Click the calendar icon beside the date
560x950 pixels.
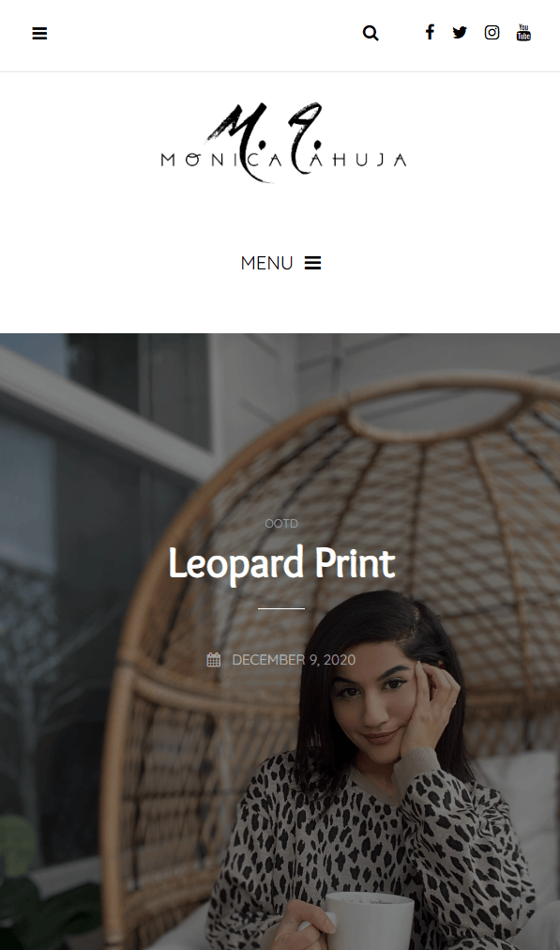(x=214, y=659)
